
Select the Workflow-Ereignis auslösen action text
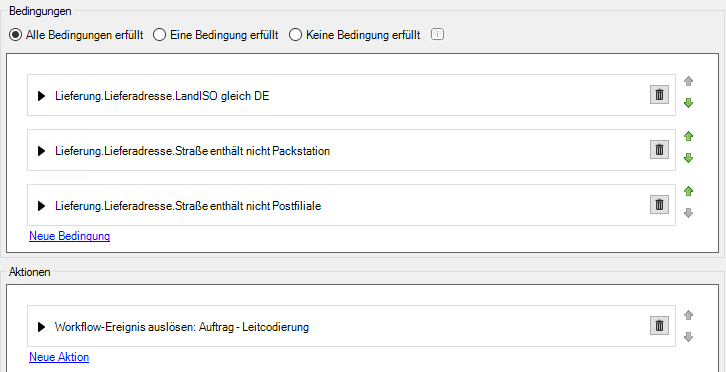pos(182,327)
